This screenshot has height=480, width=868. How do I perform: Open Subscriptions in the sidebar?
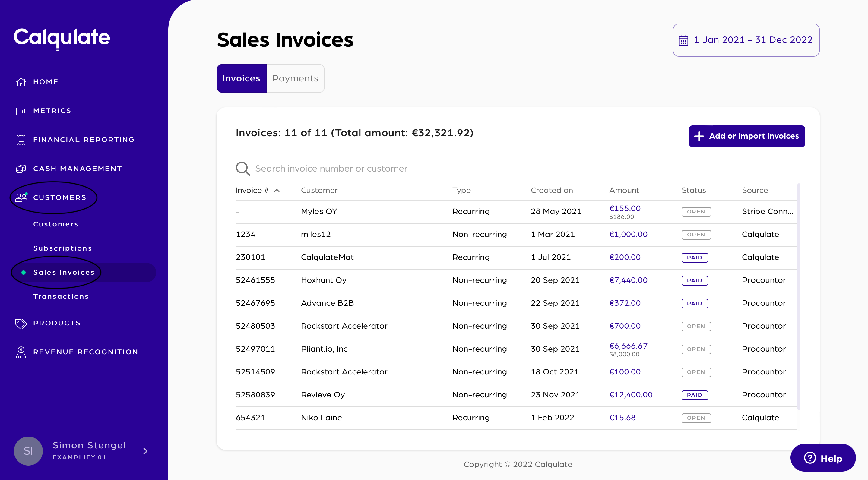[x=62, y=248]
